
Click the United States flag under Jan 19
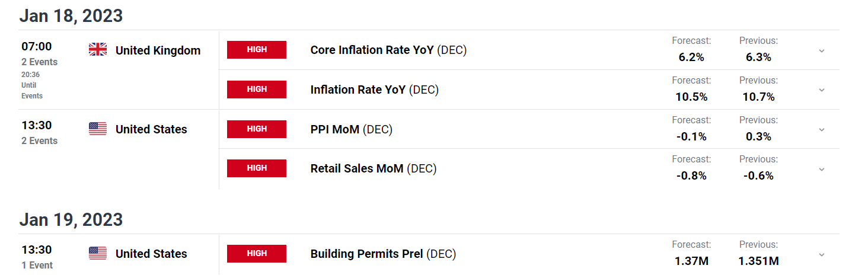(98, 253)
